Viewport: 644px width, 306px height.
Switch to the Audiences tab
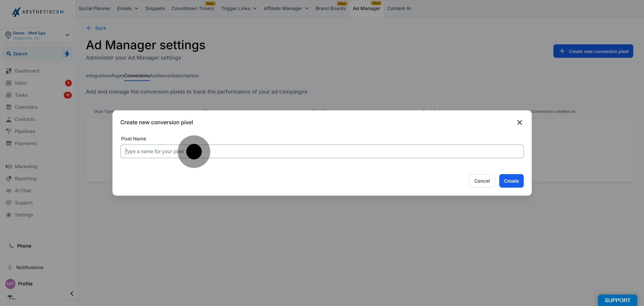pyautogui.click(x=161, y=76)
